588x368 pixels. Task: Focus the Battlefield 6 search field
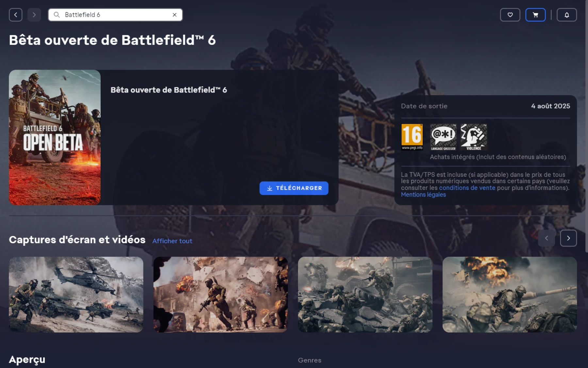coord(115,15)
